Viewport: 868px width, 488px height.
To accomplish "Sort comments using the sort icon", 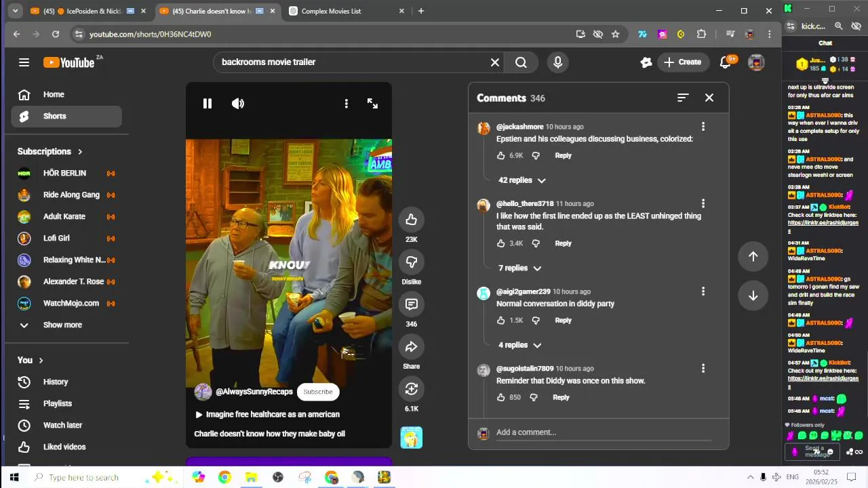I will [x=683, y=98].
